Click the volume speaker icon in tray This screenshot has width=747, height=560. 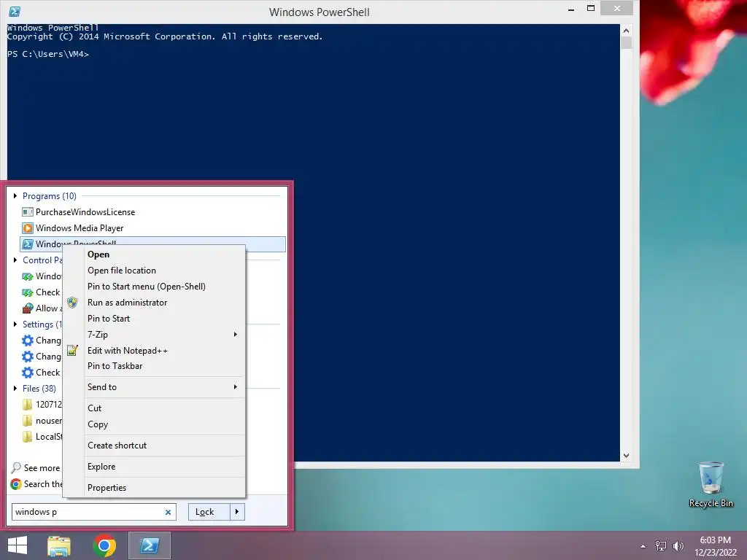tap(678, 545)
